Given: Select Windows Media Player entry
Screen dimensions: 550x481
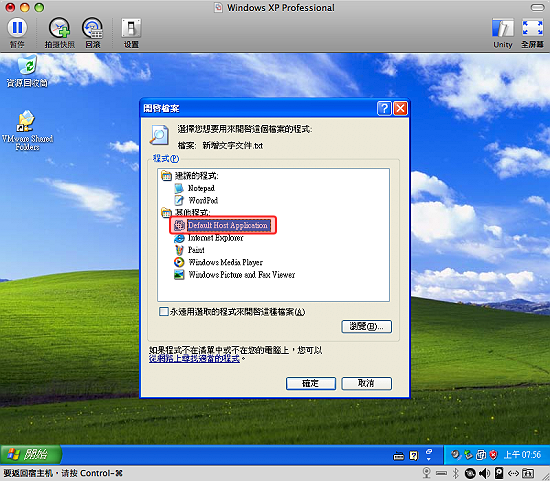Looking at the screenshot, I should (x=226, y=262).
